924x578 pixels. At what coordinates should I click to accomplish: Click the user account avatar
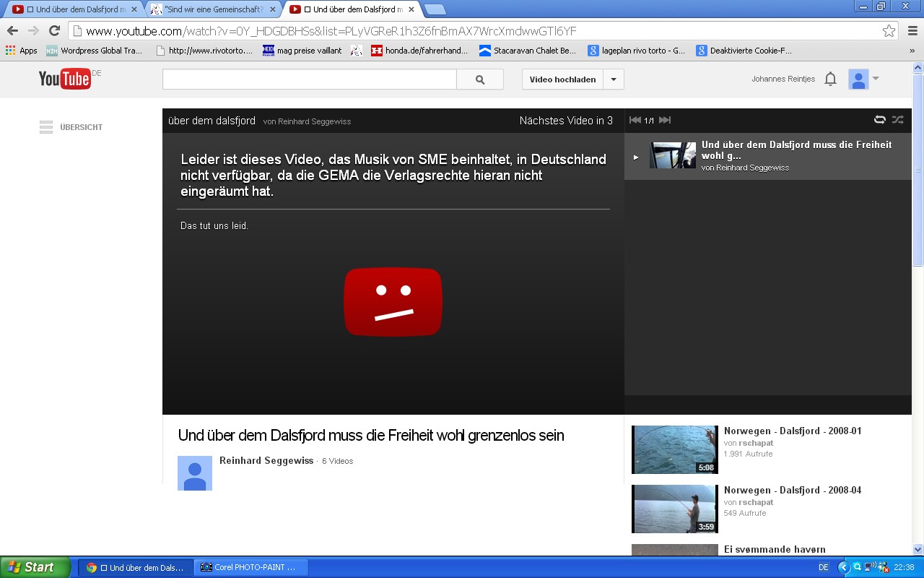[858, 79]
